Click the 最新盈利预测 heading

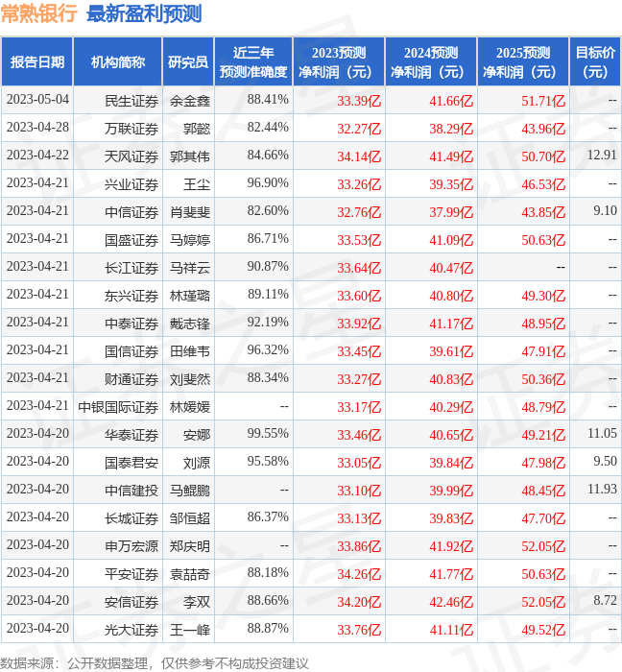(x=144, y=13)
